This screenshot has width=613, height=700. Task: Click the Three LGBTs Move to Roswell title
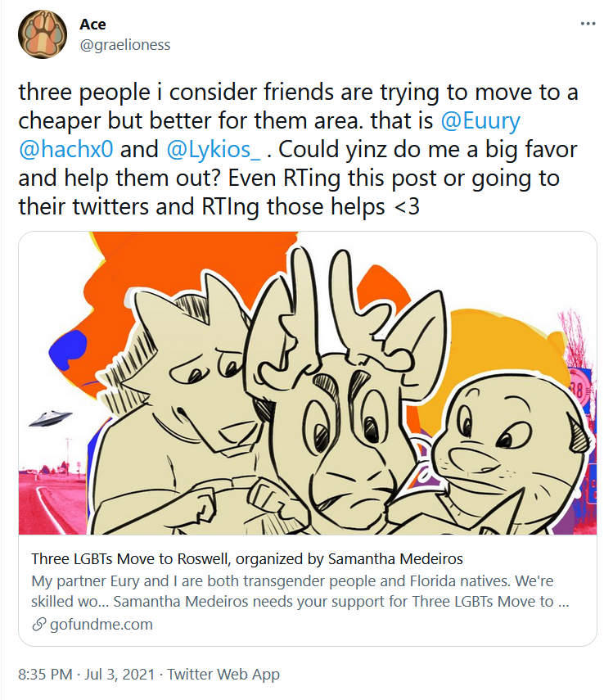[246, 558]
